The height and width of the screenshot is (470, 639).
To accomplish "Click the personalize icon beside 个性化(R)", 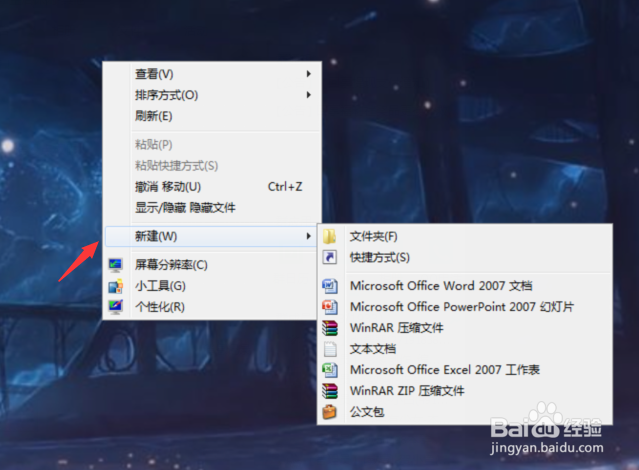I will pos(116,307).
